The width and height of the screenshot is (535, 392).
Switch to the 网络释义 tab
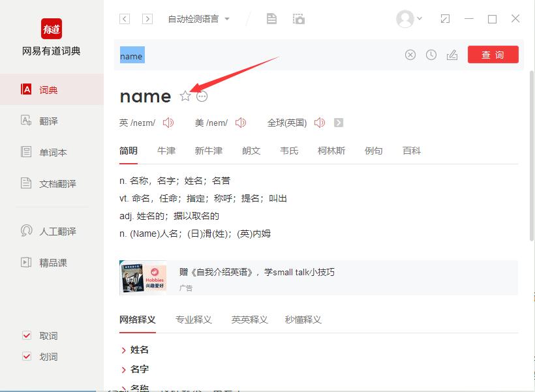pyautogui.click(x=138, y=320)
